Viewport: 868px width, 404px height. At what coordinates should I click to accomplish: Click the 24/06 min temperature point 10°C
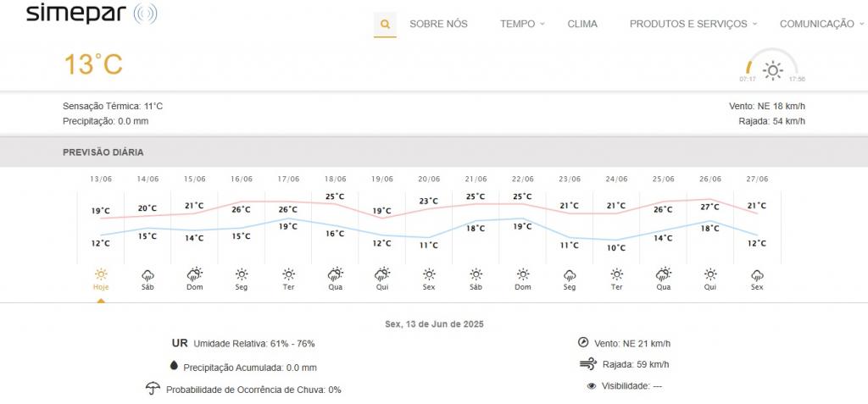click(x=616, y=241)
